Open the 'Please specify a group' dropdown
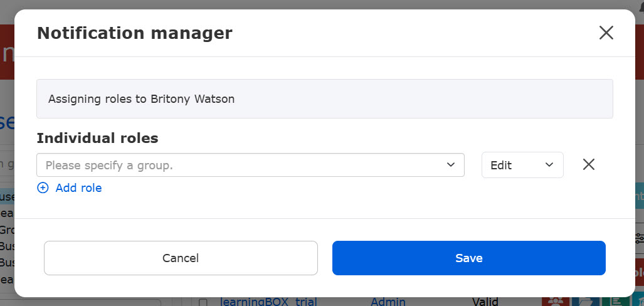Viewport: 644px width, 306px height. [x=245, y=165]
